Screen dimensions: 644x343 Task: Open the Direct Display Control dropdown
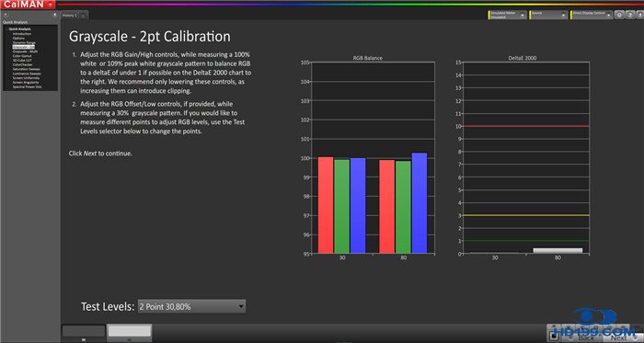(x=592, y=15)
